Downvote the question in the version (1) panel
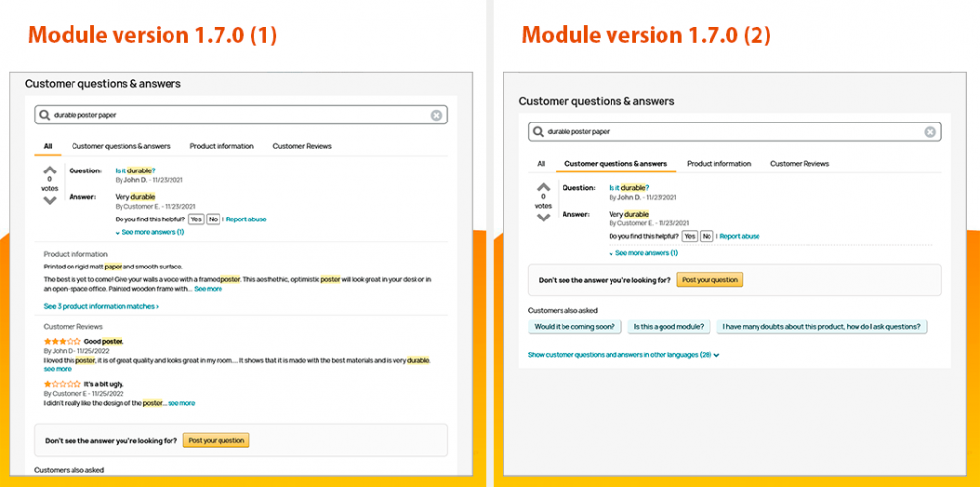980x487 pixels. (49, 200)
